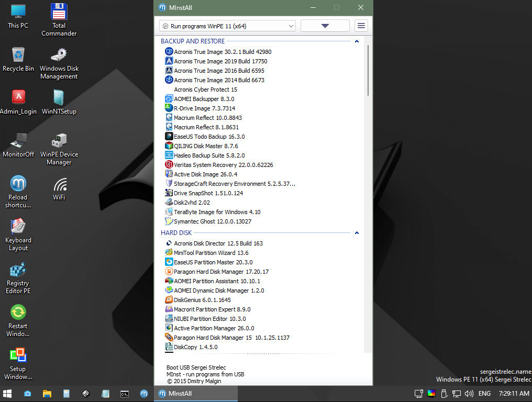Image resolution: width=532 pixels, height=402 pixels.
Task: Select TeraByte Image for Windows 4.10
Action: click(x=217, y=212)
